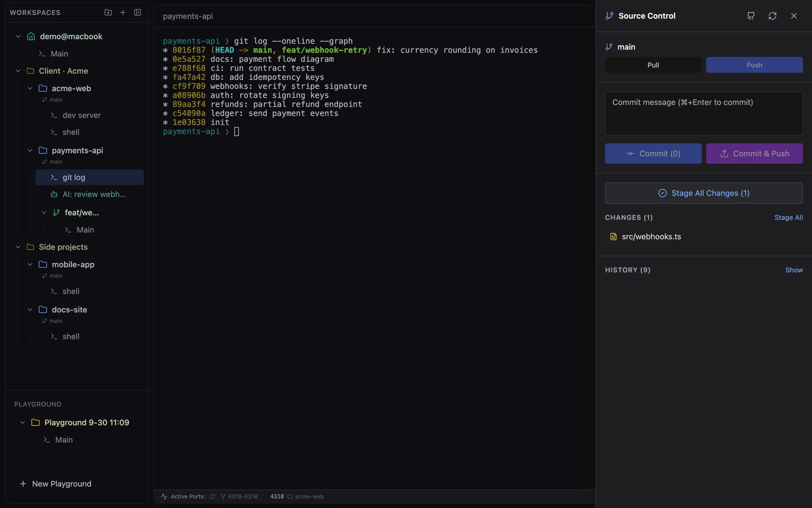Image resolution: width=812 pixels, height=508 pixels.
Task: Collapse the Playground 9-30 11:09 chevron
Action: 22,422
